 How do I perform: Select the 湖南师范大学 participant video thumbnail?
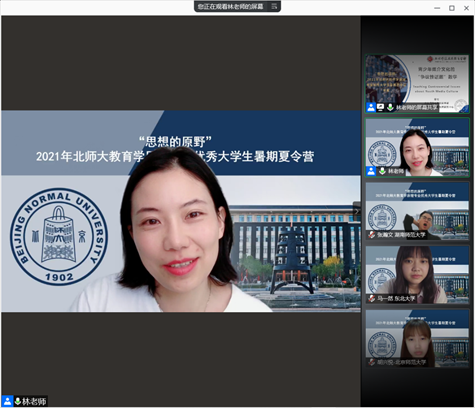pyautogui.click(x=417, y=211)
